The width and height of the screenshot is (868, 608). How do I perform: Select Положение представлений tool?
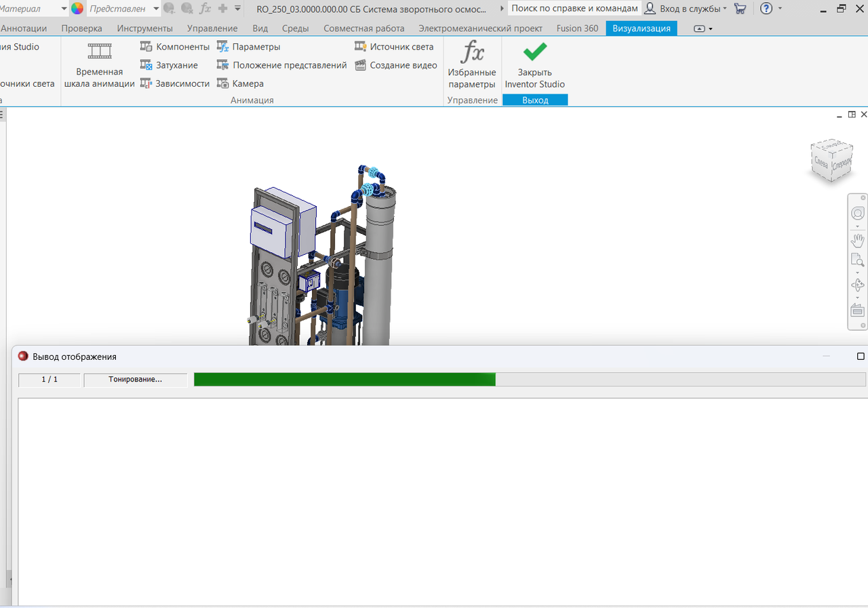coord(281,65)
